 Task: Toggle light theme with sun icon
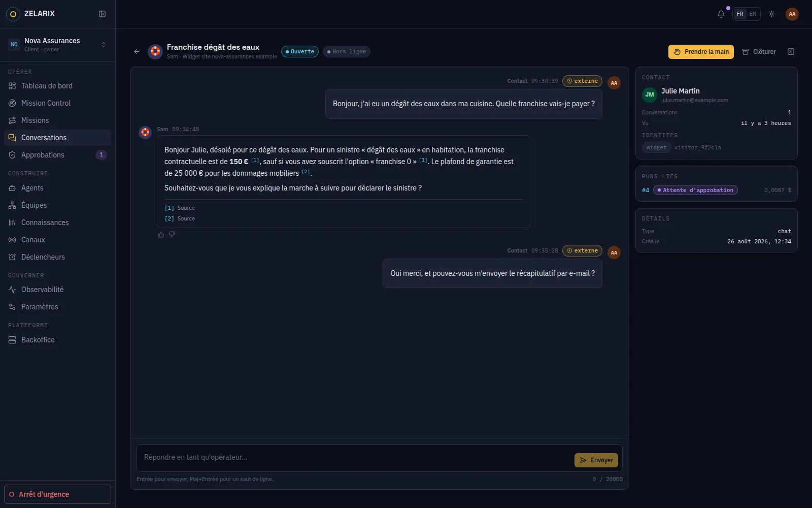pyautogui.click(x=771, y=14)
